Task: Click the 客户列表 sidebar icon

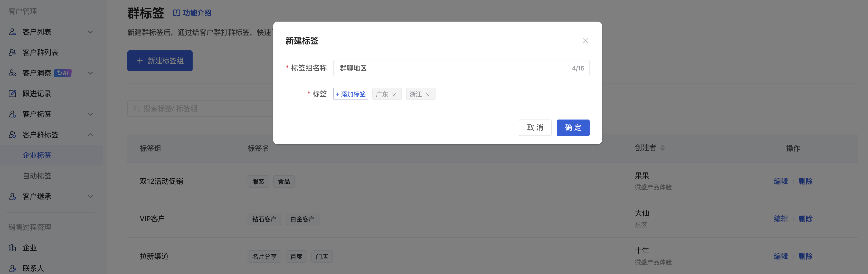Action: tap(13, 32)
